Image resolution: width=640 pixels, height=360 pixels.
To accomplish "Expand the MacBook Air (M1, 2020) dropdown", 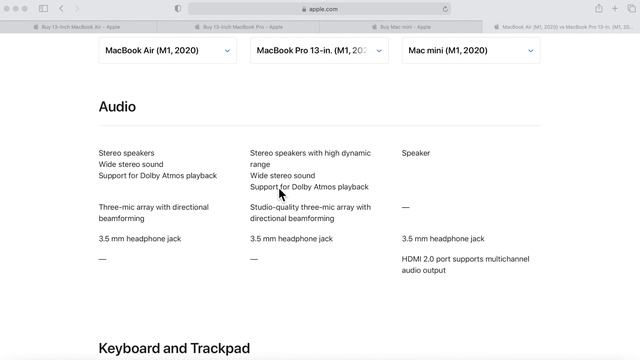I will (x=167, y=50).
